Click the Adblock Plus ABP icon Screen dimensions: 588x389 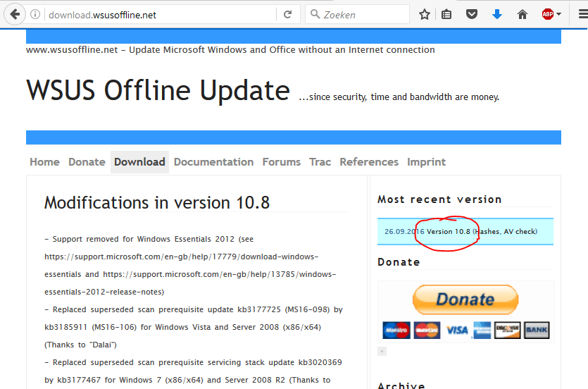[x=547, y=15]
